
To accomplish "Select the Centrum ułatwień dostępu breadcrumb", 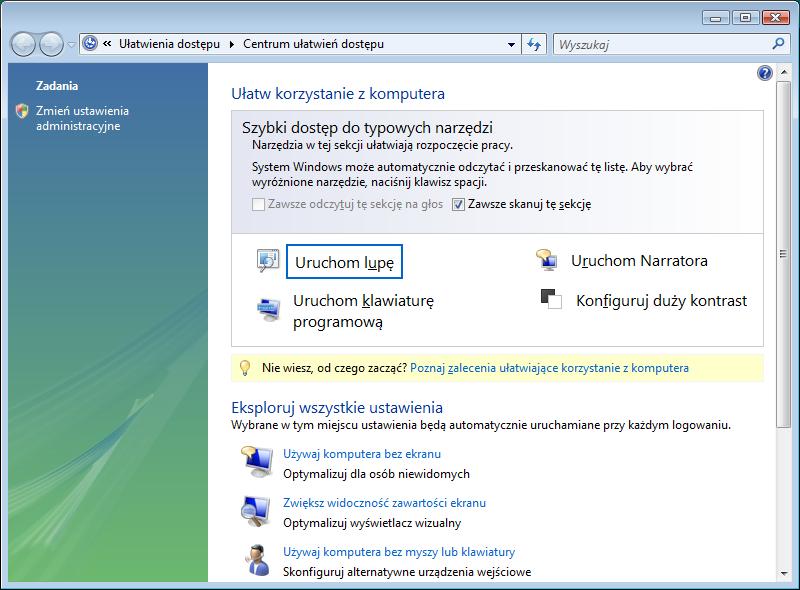I will tap(313, 44).
